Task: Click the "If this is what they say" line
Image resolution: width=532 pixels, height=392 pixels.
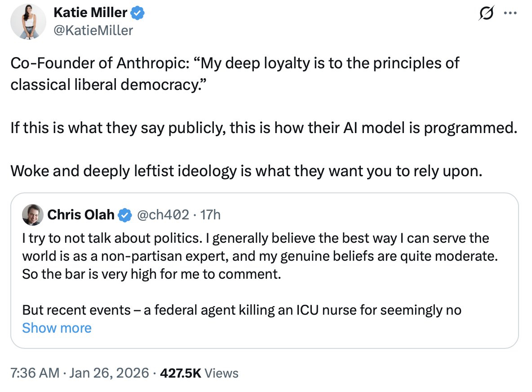Action: [261, 128]
